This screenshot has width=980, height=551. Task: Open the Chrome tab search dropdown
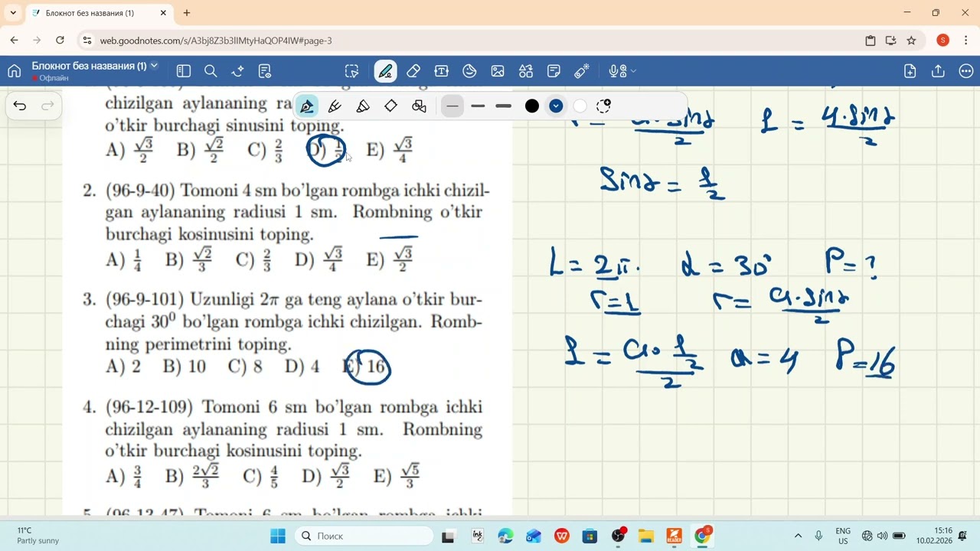(13, 13)
